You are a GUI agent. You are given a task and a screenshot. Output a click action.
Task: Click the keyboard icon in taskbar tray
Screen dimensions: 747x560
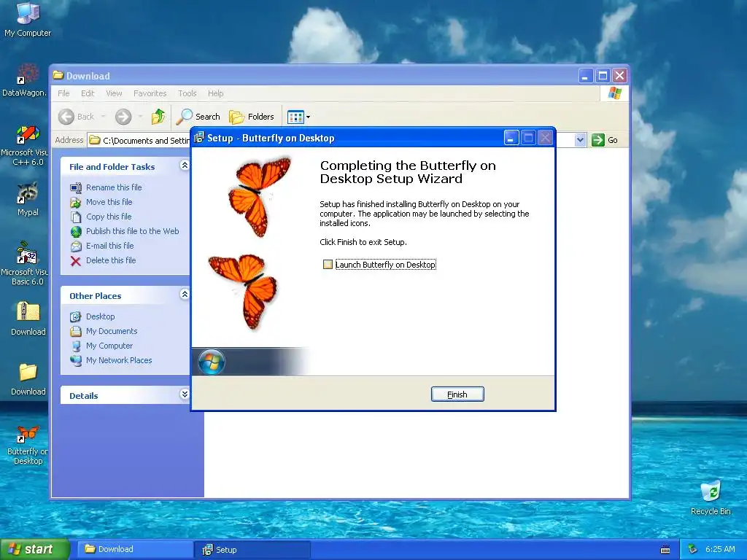tap(665, 550)
